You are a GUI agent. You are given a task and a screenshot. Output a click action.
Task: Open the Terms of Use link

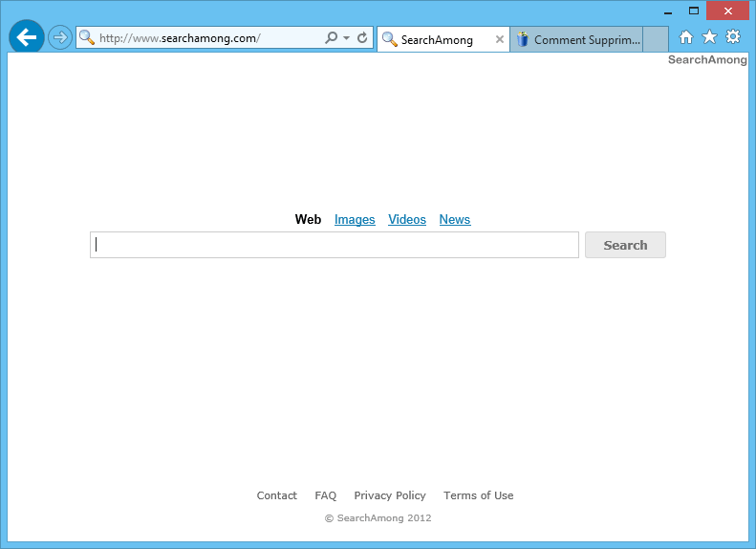click(478, 495)
